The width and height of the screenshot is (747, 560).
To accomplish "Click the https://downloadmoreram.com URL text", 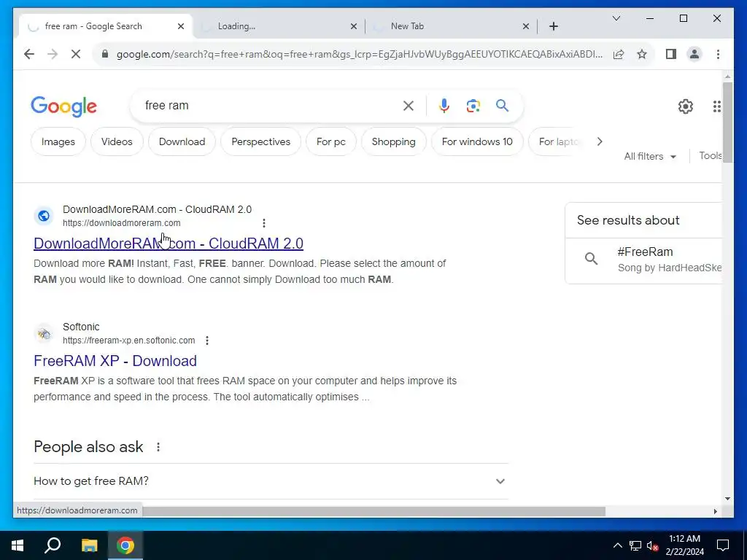I will click(122, 223).
